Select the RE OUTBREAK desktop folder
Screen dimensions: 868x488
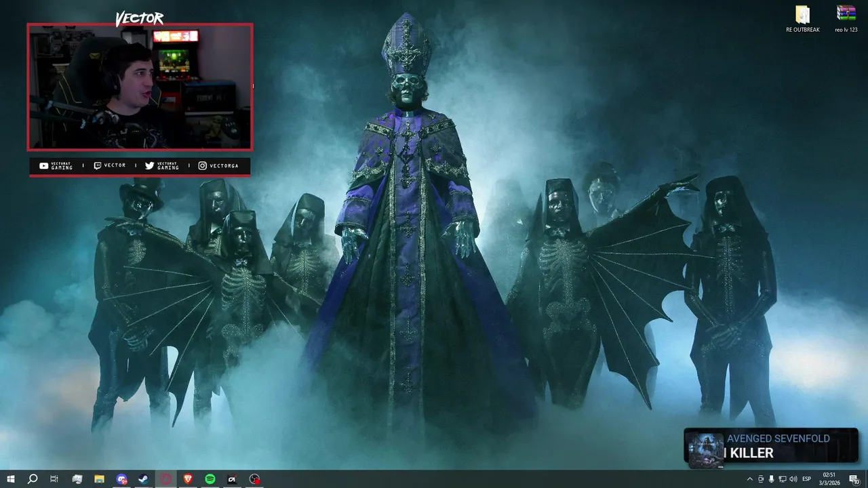[803, 19]
